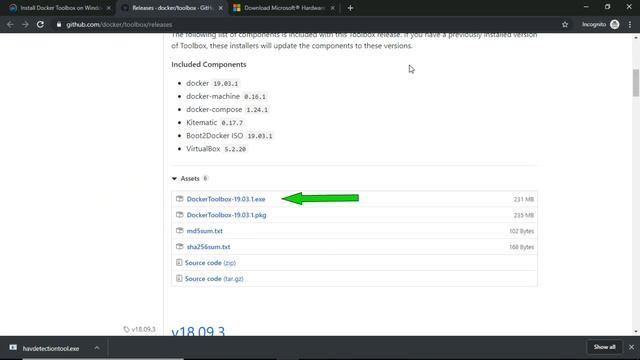640x360 pixels.
Task: Switch to Install Docker Toolbox on Windows tab
Action: point(60,8)
